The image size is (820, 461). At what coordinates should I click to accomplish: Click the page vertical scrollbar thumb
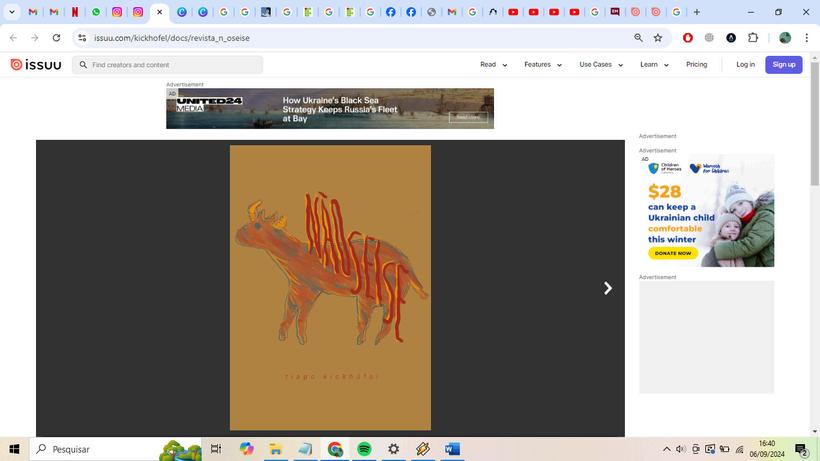point(814,123)
